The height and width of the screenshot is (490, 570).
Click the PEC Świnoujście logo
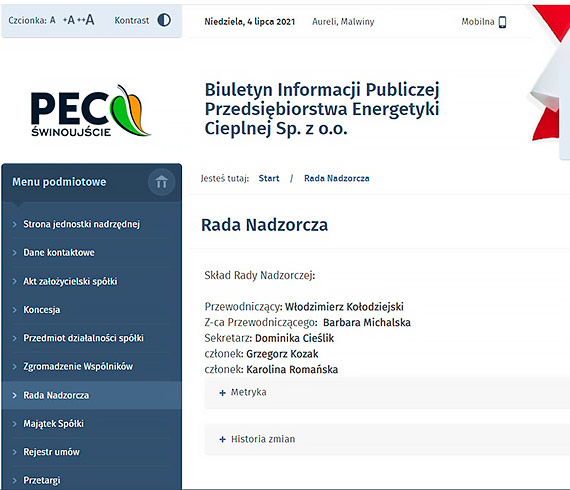point(91,111)
